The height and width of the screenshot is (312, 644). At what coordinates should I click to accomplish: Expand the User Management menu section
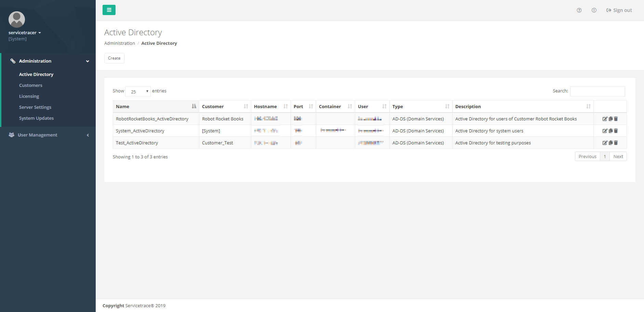click(x=48, y=135)
